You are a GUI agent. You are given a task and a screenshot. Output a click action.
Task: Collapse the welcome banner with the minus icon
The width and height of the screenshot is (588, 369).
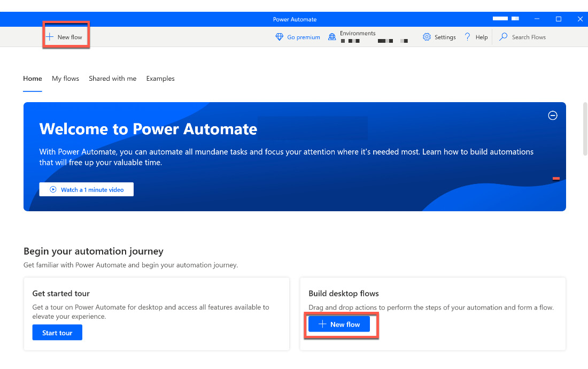tap(552, 116)
